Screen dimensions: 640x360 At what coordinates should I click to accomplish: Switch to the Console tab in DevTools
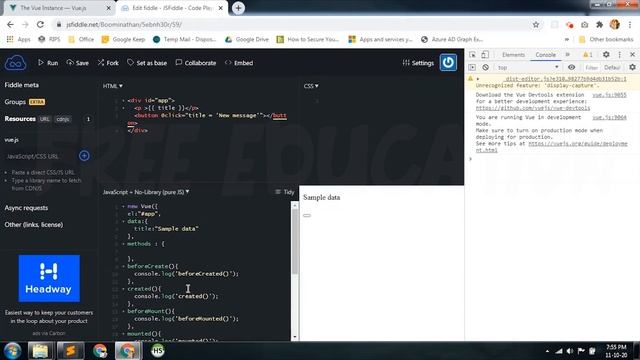[545, 55]
